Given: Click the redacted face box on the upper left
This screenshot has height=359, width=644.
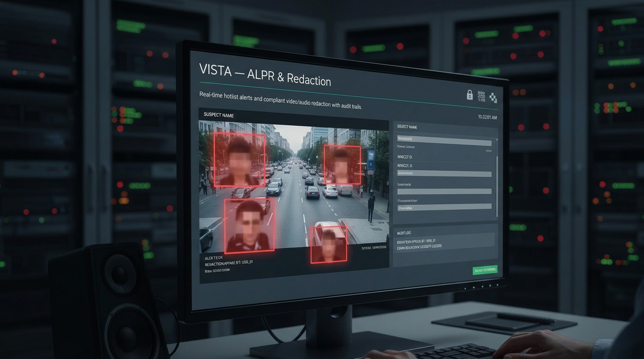Looking at the screenshot, I should (x=240, y=159).
